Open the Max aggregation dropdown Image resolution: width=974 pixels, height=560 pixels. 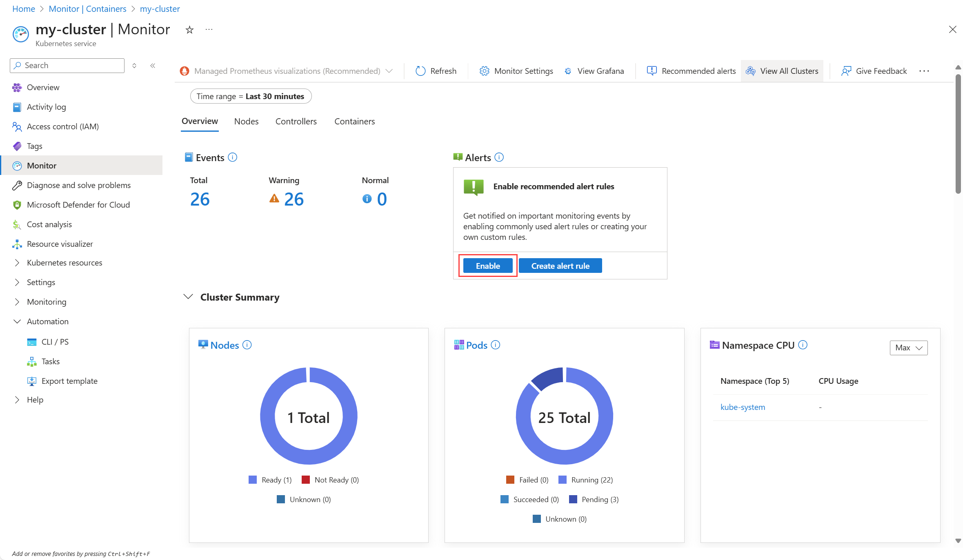point(908,348)
